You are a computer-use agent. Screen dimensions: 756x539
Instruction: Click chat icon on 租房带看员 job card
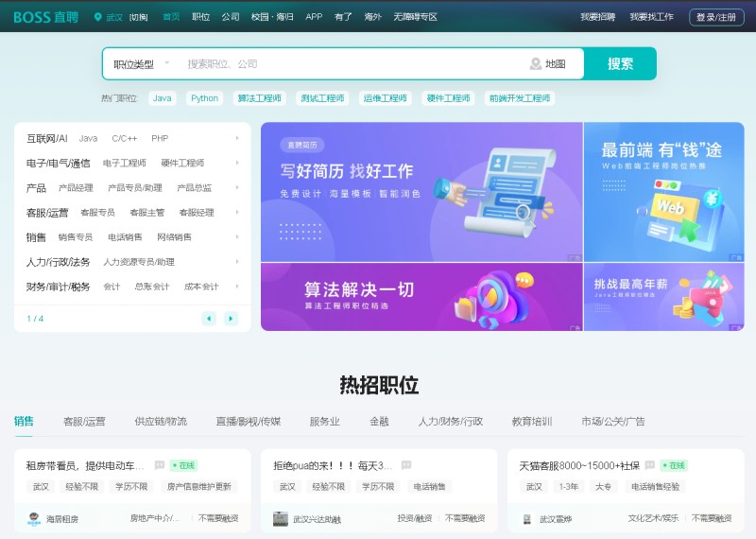pos(160,465)
